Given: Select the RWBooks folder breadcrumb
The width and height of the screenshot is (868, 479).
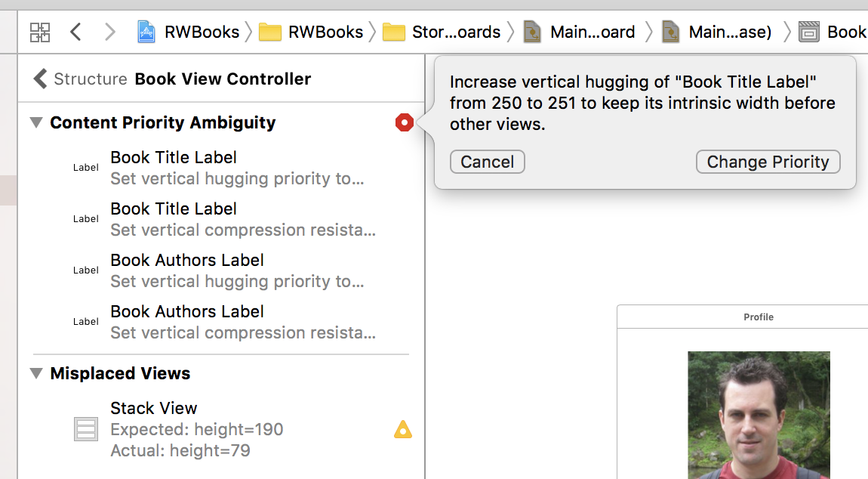Looking at the screenshot, I should [x=311, y=32].
